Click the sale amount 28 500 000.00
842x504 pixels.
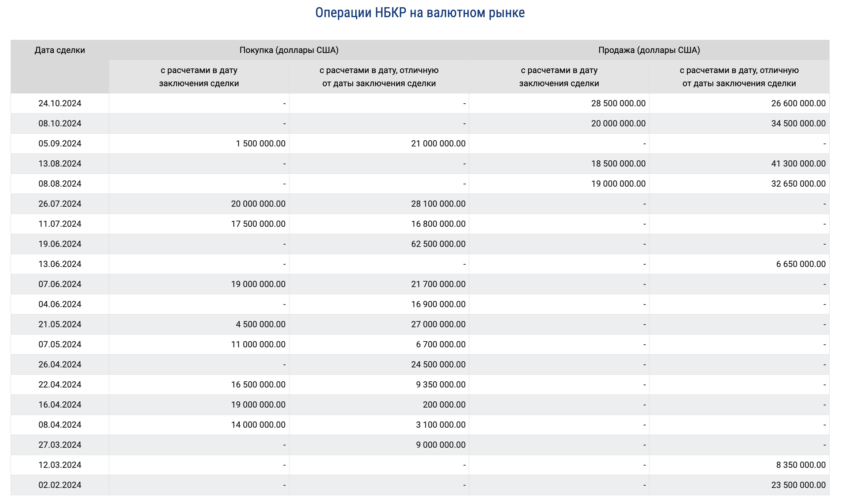pos(618,103)
